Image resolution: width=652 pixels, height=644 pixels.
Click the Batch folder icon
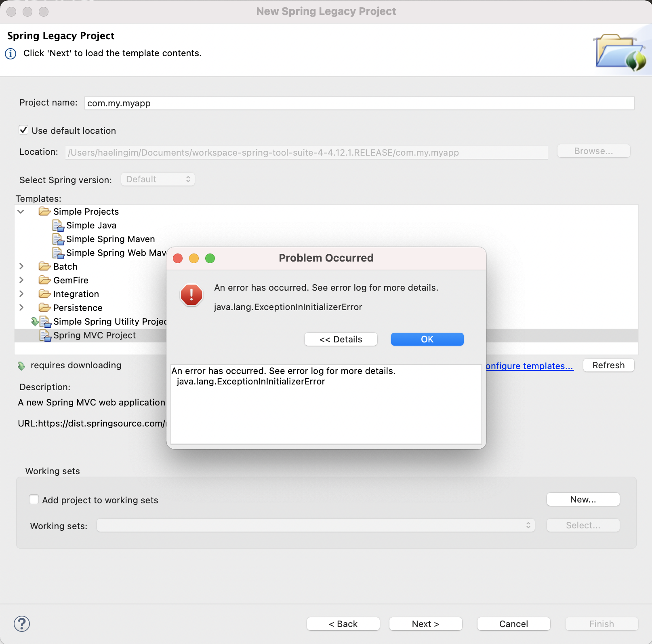[44, 266]
